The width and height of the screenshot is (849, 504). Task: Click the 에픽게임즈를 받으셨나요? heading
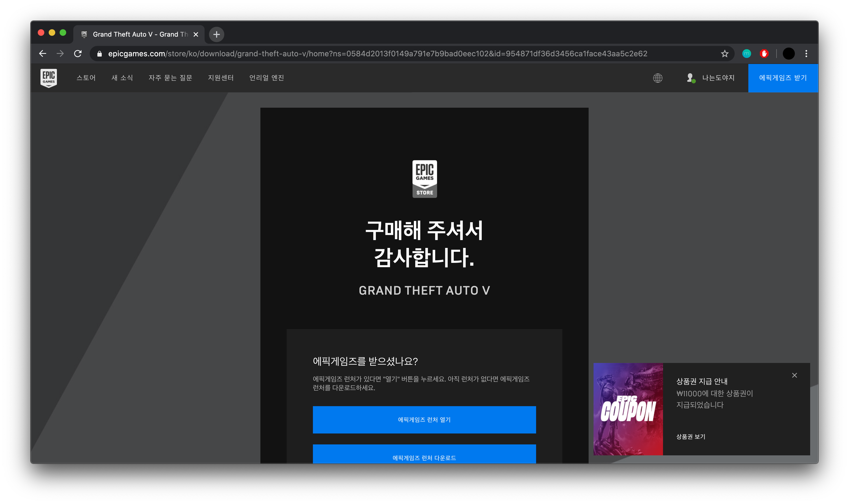point(365,361)
